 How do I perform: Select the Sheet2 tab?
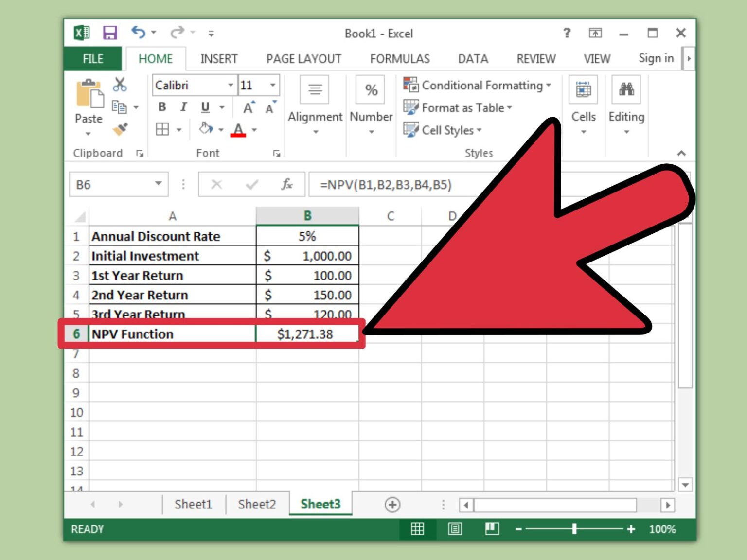pos(257,504)
